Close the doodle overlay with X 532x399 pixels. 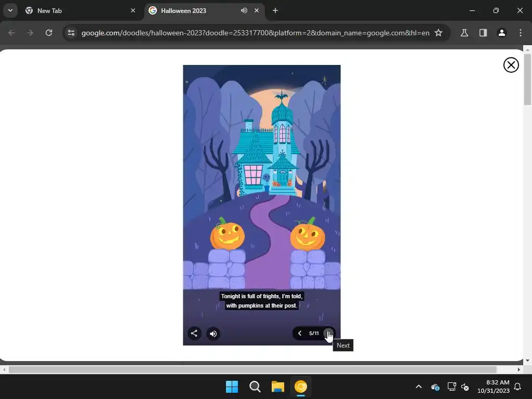point(511,65)
